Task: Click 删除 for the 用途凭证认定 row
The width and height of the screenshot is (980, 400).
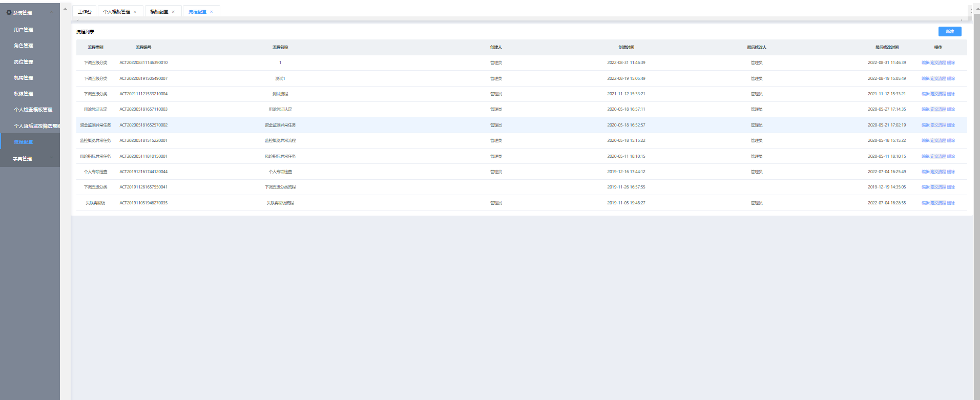Action: 951,109
